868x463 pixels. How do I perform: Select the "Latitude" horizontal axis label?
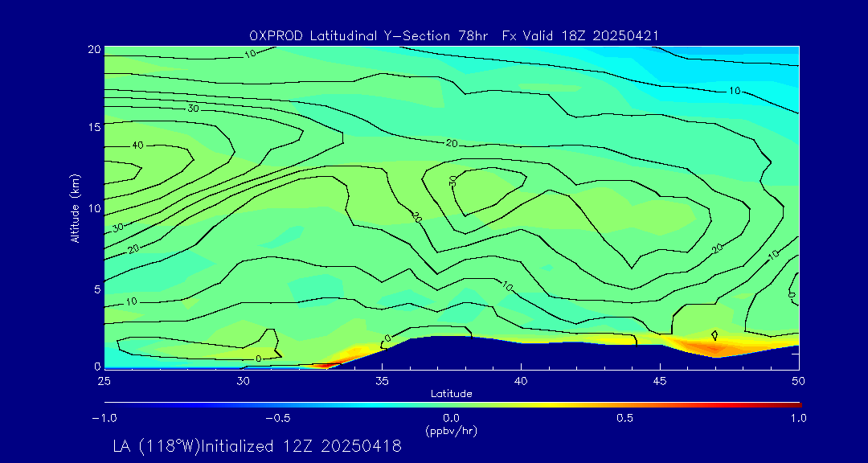click(452, 394)
